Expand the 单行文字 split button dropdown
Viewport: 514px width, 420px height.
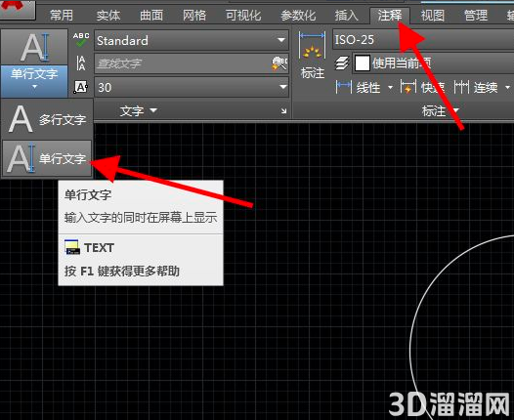[34, 81]
